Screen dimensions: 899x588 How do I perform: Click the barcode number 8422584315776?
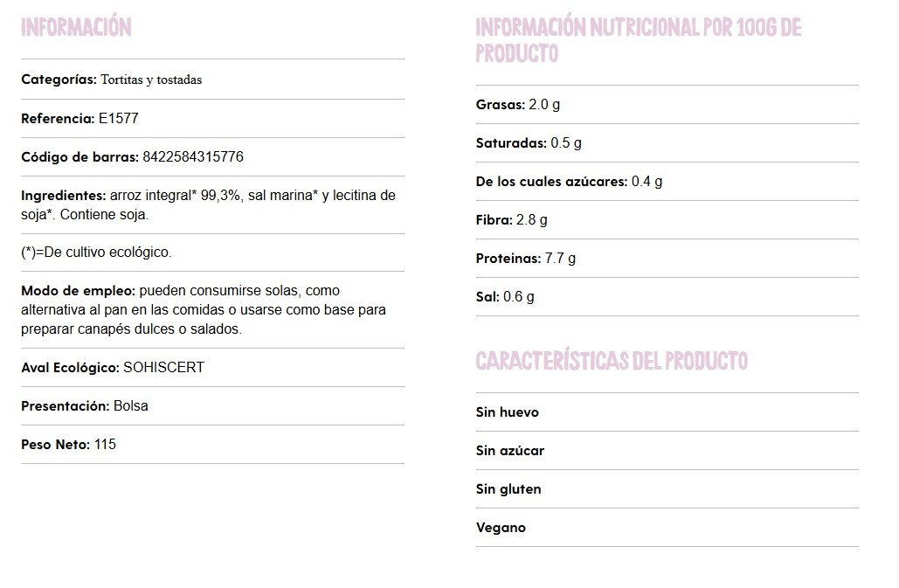[193, 157]
